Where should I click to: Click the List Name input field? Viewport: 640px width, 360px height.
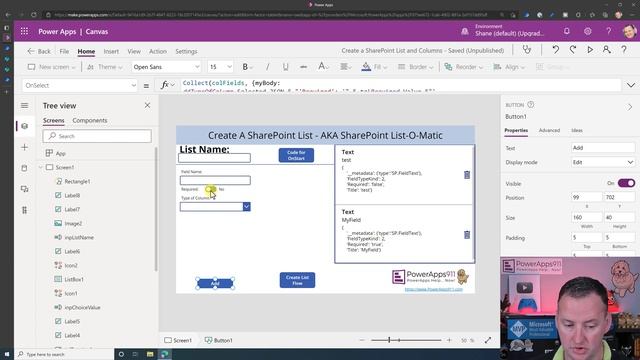(214, 158)
